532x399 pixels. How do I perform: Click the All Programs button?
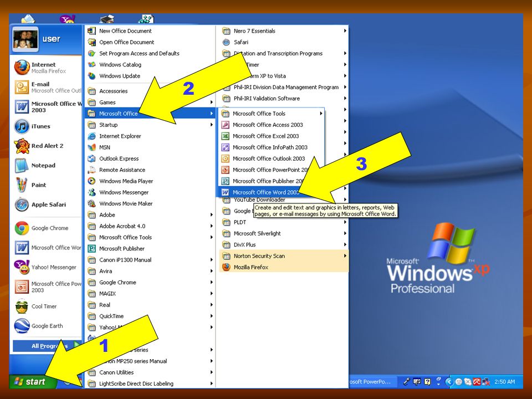[x=47, y=346]
